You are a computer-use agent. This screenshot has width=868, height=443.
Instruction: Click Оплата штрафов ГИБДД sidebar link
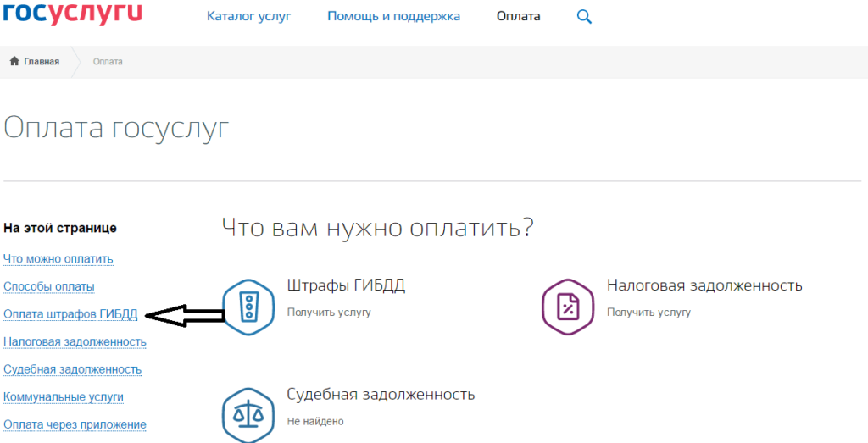(70, 314)
